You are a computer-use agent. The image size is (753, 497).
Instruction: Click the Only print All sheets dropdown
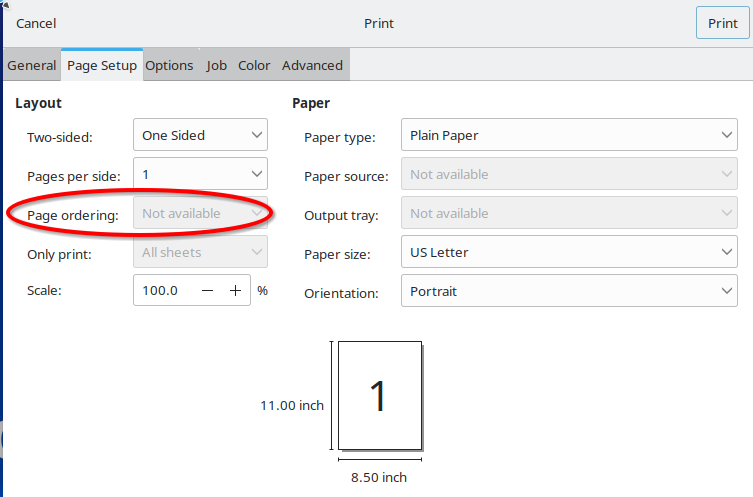[x=200, y=253]
